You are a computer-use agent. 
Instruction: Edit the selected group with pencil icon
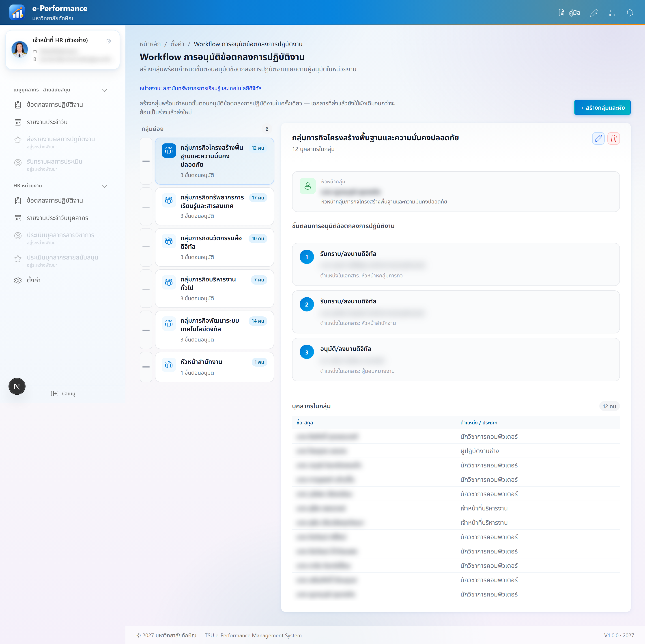pos(598,138)
